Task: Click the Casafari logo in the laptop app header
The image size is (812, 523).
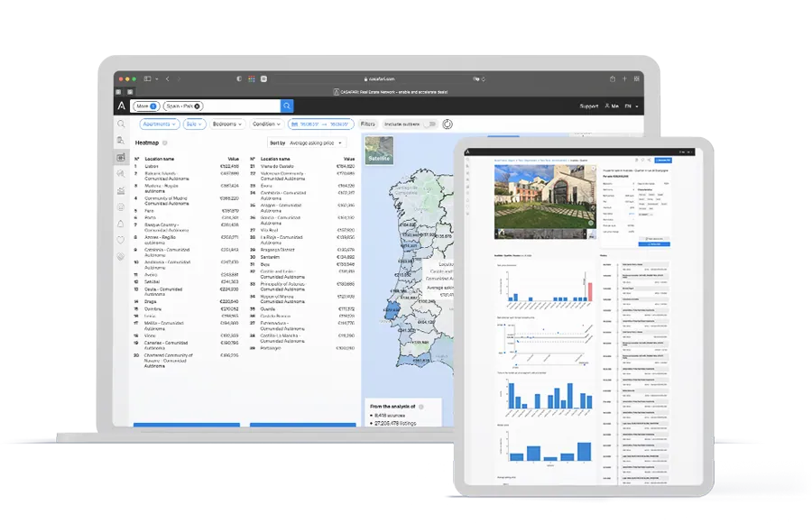Action: click(x=121, y=106)
